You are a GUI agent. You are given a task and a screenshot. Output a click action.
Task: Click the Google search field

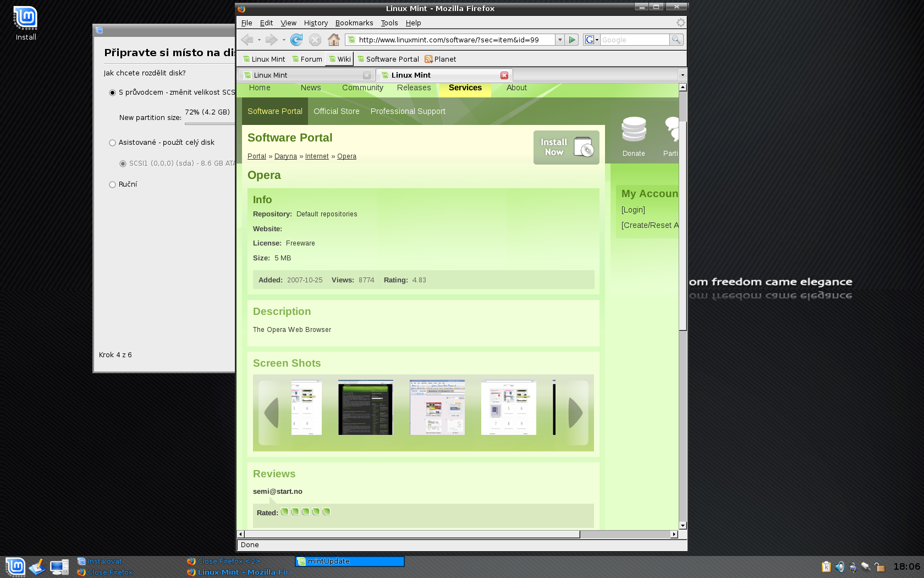635,40
